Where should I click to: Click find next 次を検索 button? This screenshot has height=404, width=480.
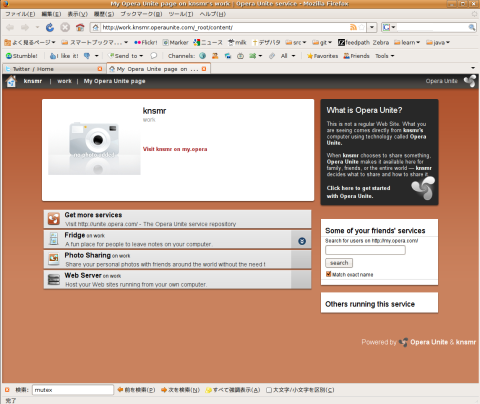click(x=180, y=390)
